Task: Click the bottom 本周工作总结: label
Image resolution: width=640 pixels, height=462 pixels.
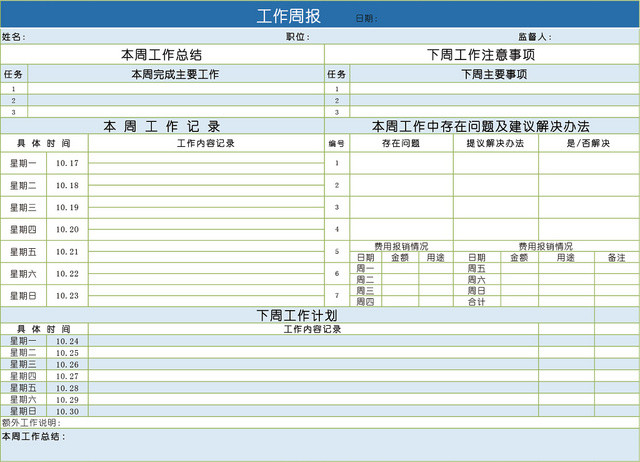Action: click(33, 436)
